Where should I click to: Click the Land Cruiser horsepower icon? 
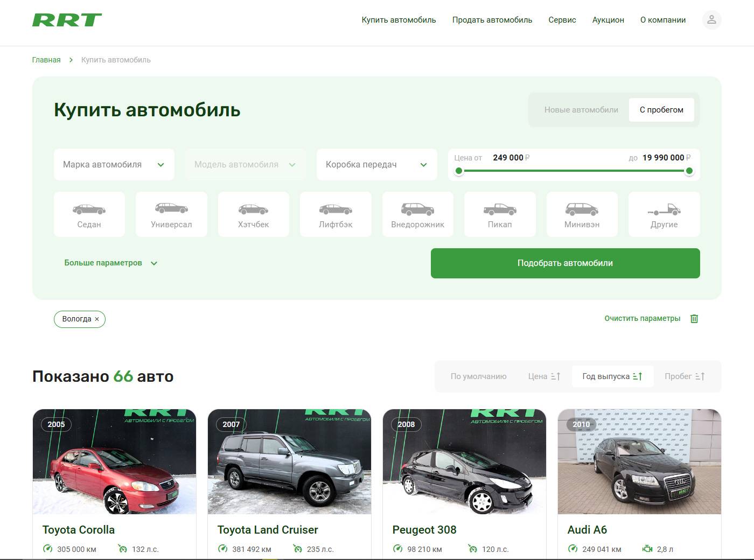coord(297,549)
